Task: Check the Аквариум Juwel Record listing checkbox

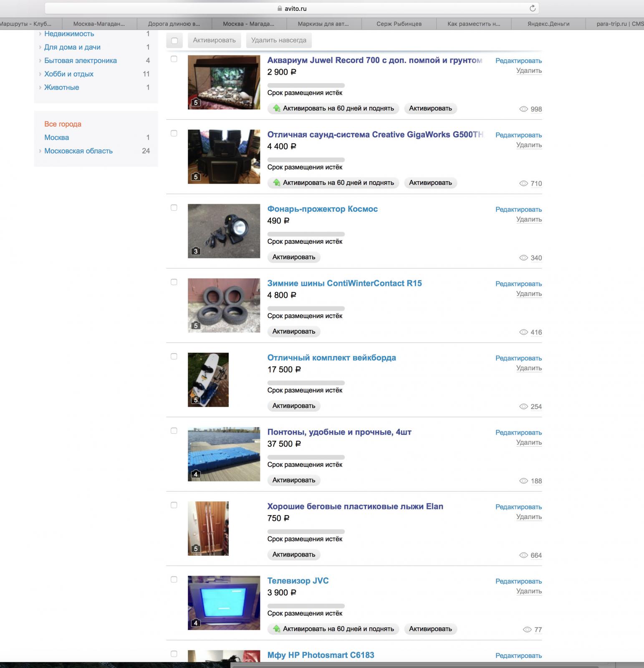Action: click(174, 59)
